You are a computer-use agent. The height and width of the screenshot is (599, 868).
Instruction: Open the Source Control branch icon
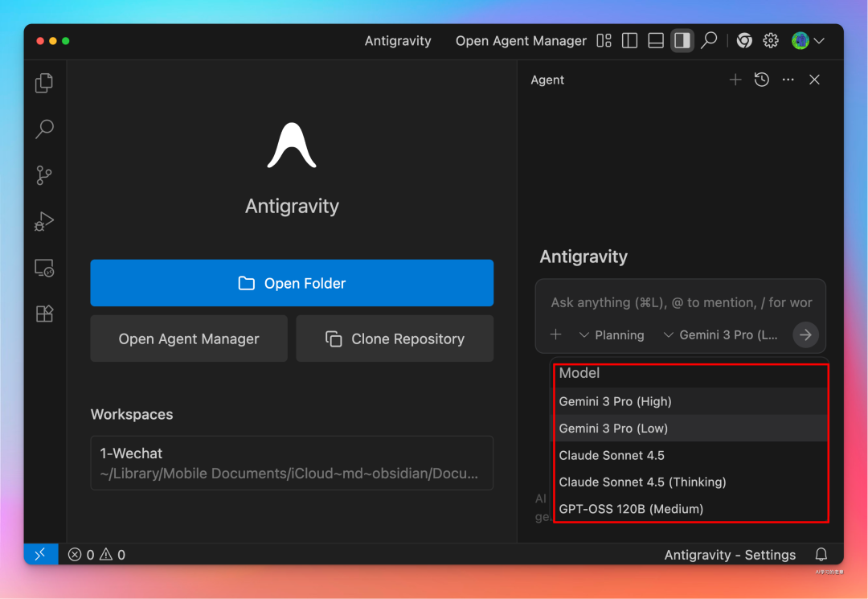click(44, 175)
